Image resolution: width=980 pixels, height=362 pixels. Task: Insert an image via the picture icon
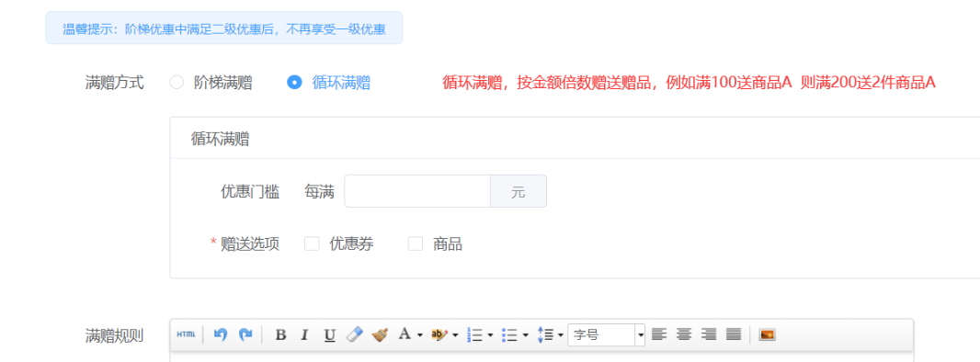pyautogui.click(x=768, y=335)
